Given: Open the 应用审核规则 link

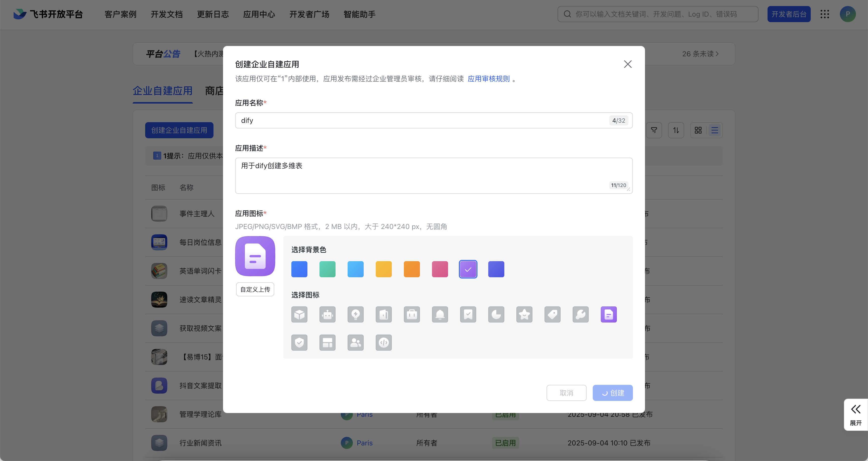Looking at the screenshot, I should (488, 79).
